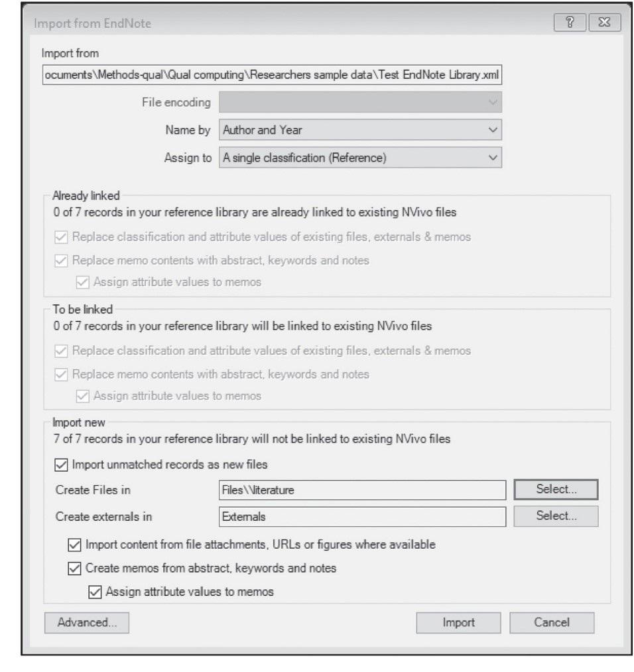634x672 pixels.
Task: Cancel the EndNote import
Action: [x=552, y=623]
